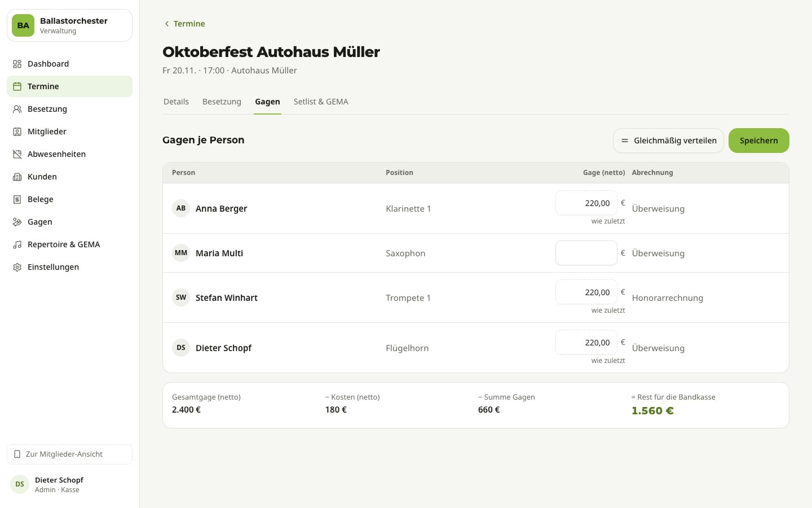This screenshot has width=812, height=508.
Task: Open Gagen via the hand-coins icon
Action: [17, 222]
